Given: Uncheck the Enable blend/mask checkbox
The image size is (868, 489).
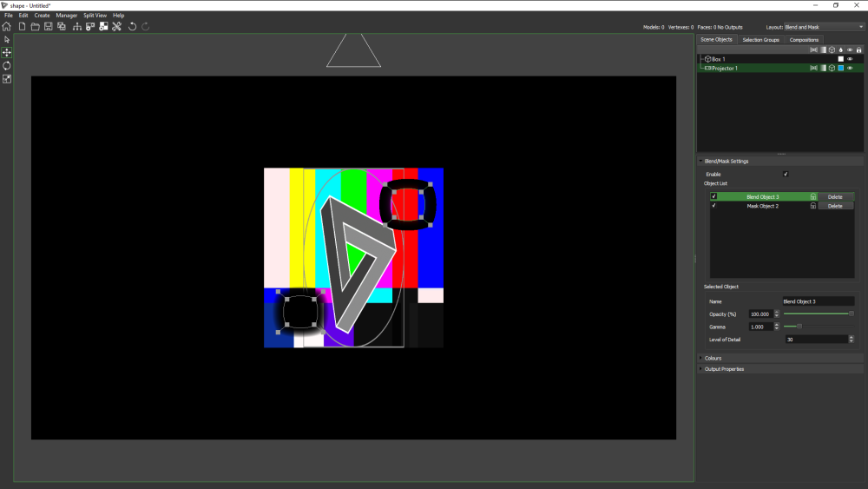Looking at the screenshot, I should point(786,174).
